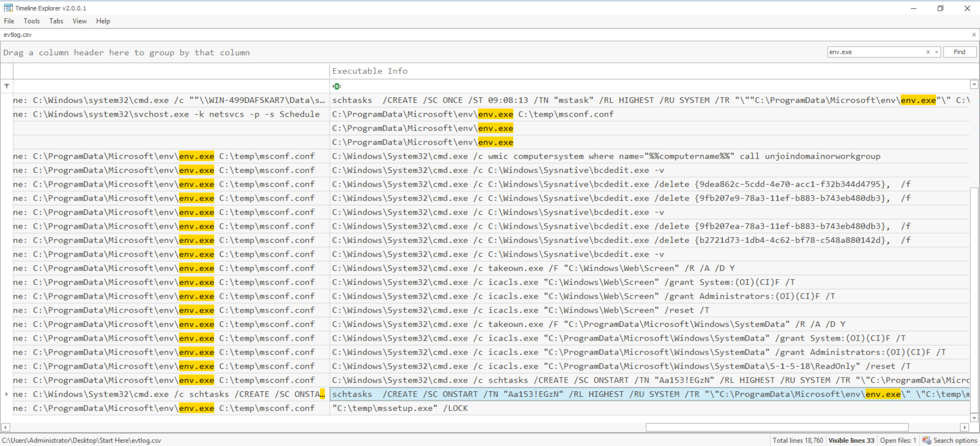980x446 pixels.
Task: Click the Search options magnifier icon
Action: click(x=926, y=440)
